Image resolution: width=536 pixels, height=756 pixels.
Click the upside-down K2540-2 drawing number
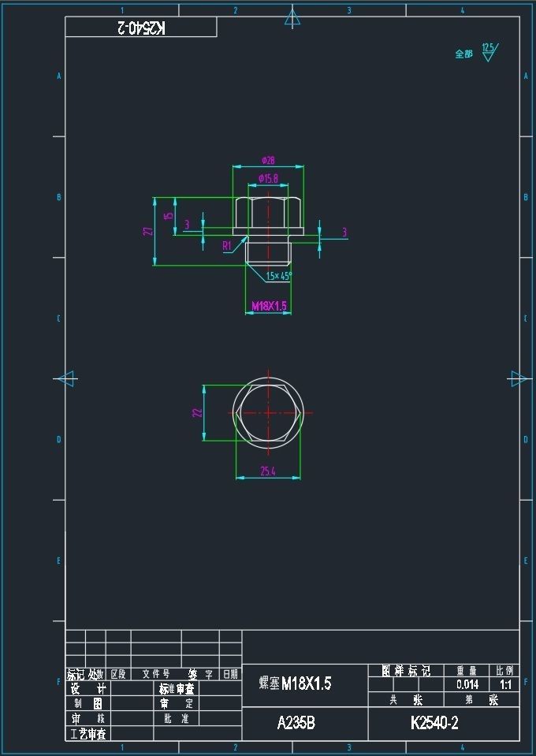(x=141, y=28)
